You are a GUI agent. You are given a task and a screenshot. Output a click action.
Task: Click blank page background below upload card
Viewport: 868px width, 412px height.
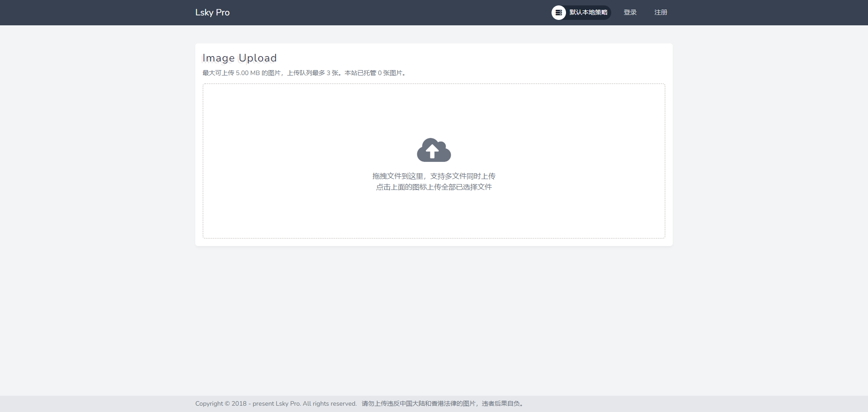point(434,317)
